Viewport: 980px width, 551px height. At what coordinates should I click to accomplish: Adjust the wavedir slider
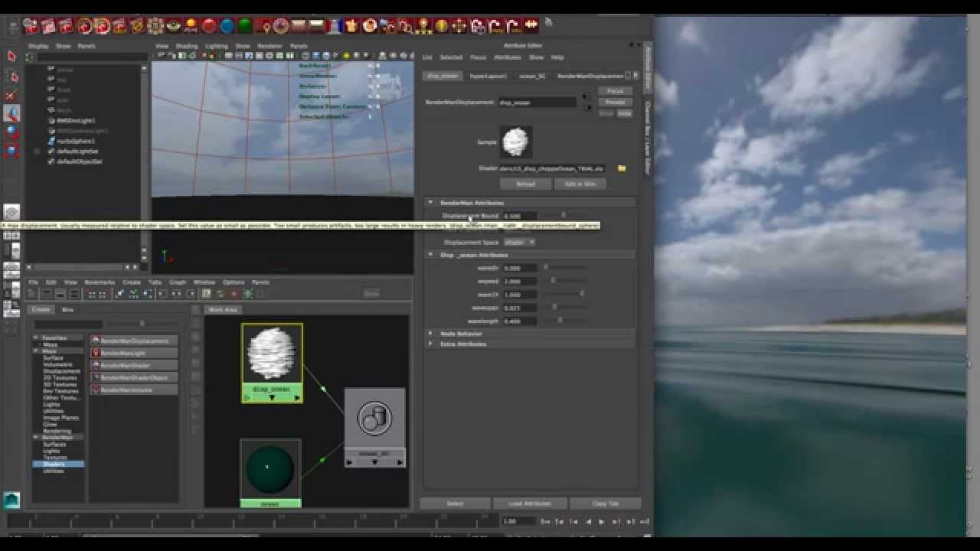click(x=565, y=268)
